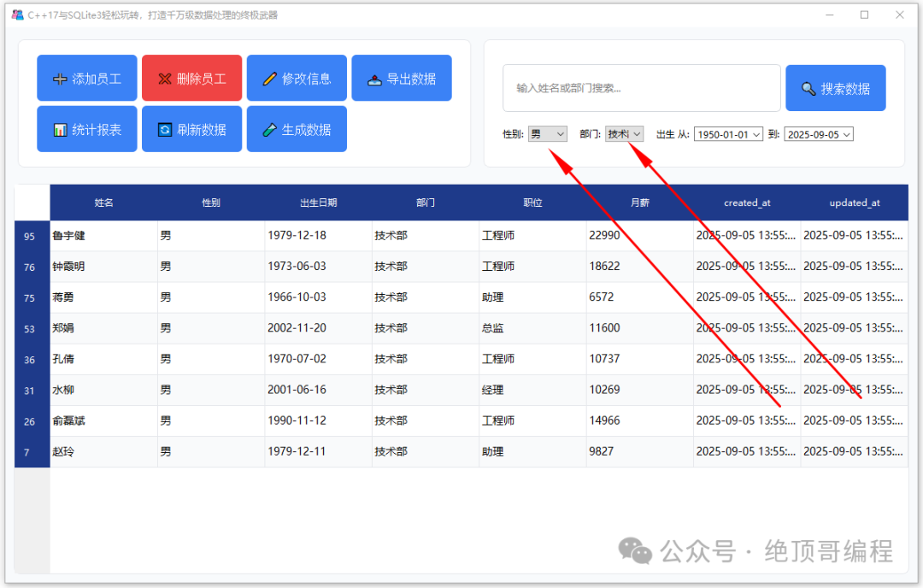923x588 pixels.
Task: Select row header 7
Action: (32, 452)
